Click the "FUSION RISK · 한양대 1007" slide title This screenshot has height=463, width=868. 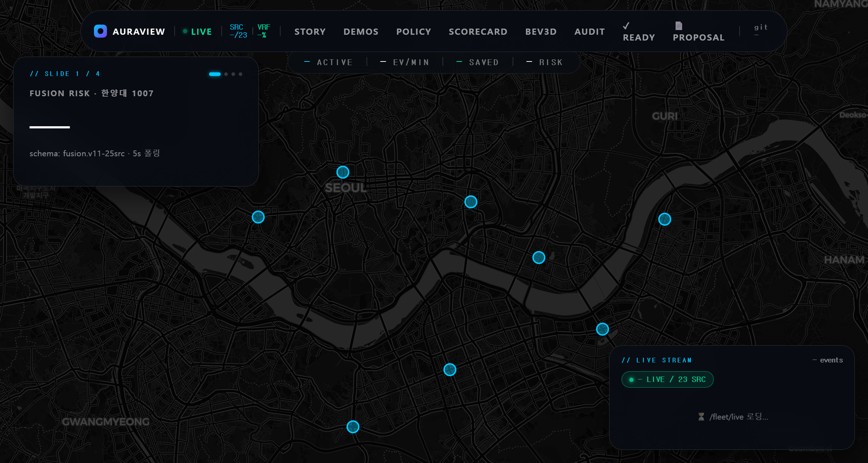click(x=92, y=93)
